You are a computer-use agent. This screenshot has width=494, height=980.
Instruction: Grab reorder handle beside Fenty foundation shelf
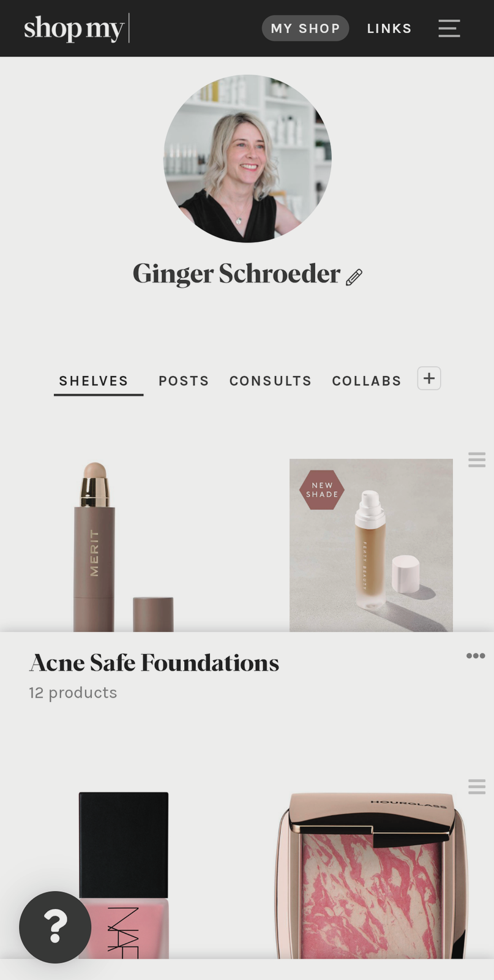[x=477, y=459]
